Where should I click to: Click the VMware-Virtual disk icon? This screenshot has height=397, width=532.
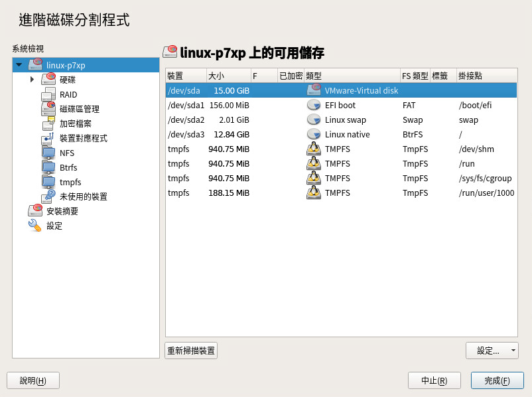click(x=314, y=90)
